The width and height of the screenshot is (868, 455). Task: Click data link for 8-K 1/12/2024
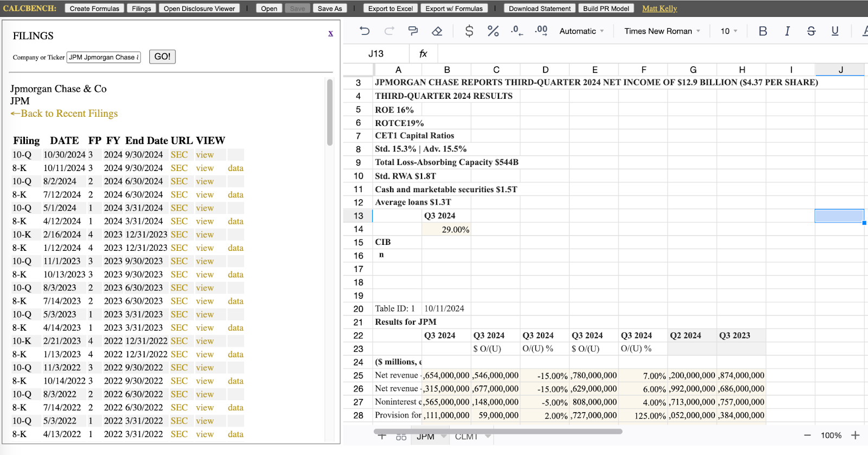click(x=235, y=248)
